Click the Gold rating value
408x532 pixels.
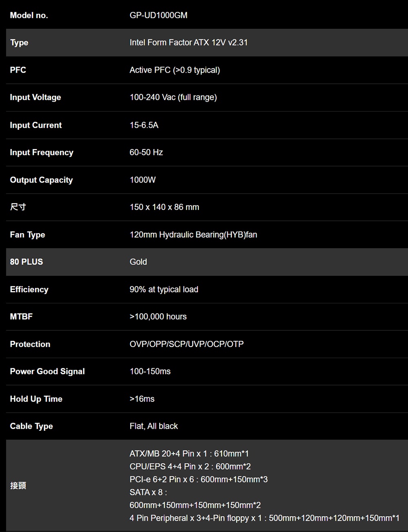(138, 262)
